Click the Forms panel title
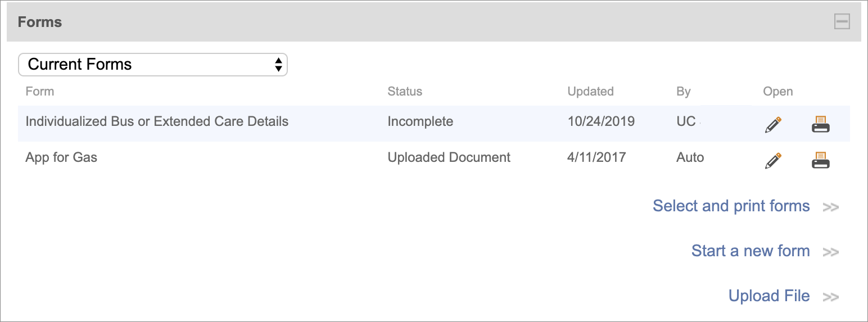Viewport: 868px width, 322px height. pyautogui.click(x=40, y=22)
